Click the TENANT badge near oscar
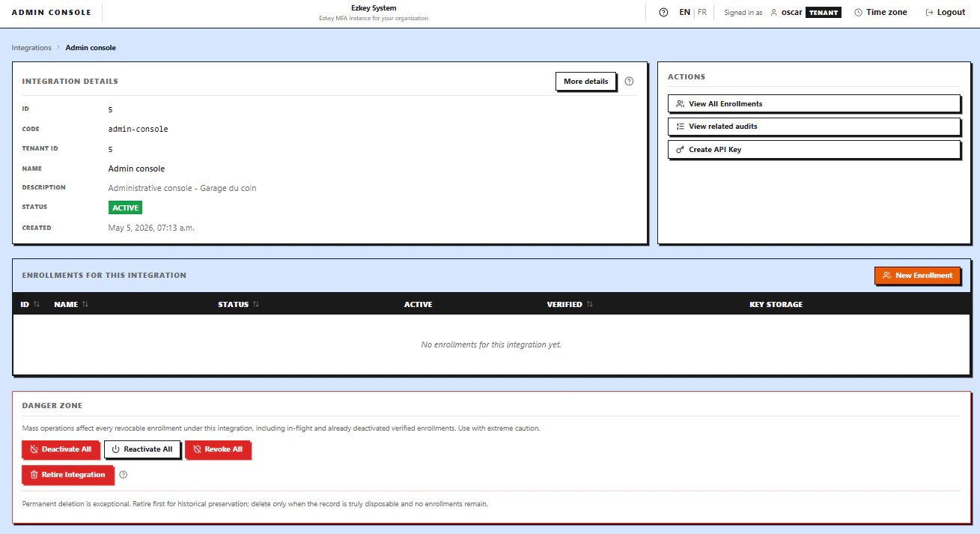980x534 pixels. tap(824, 13)
